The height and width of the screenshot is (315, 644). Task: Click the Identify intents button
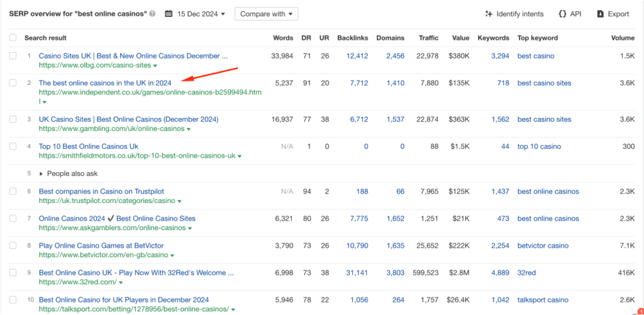click(x=514, y=14)
